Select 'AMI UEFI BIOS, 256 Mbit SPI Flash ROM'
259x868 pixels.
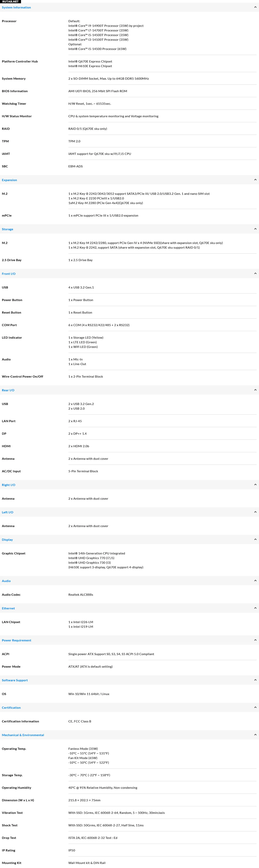tap(98, 91)
